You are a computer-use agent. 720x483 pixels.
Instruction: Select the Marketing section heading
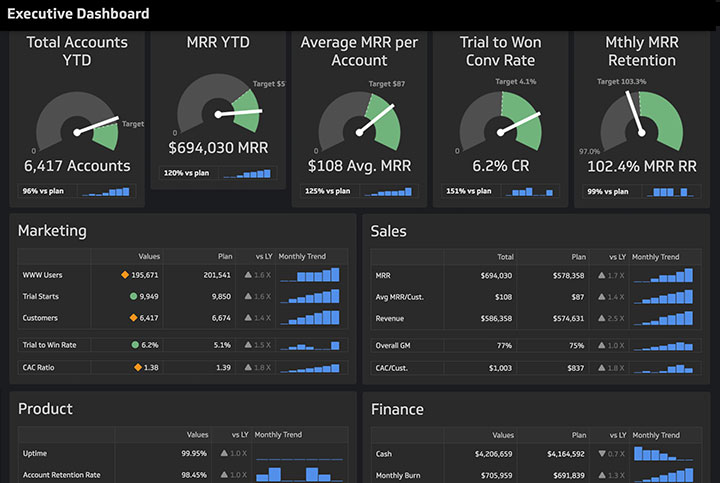(52, 230)
